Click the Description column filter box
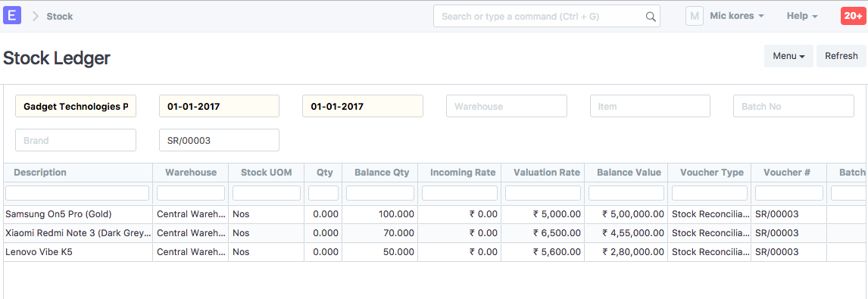 [77, 193]
